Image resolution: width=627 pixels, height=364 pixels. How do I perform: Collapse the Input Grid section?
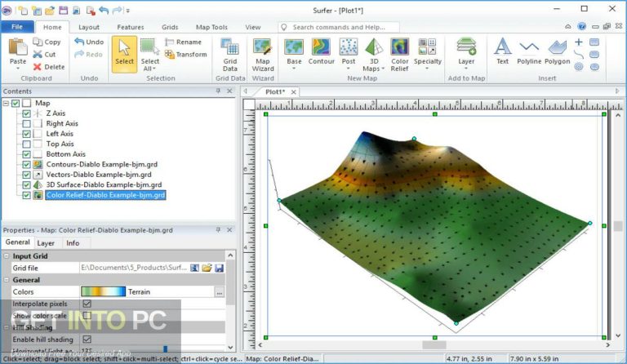7,256
